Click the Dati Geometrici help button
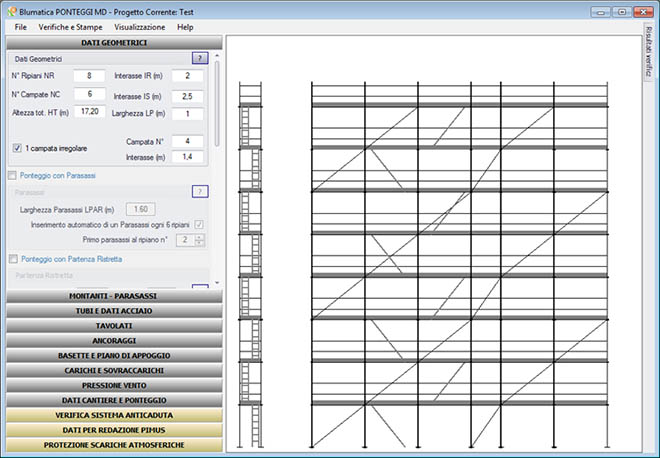Viewport: 660px width, 458px height. 199,58
